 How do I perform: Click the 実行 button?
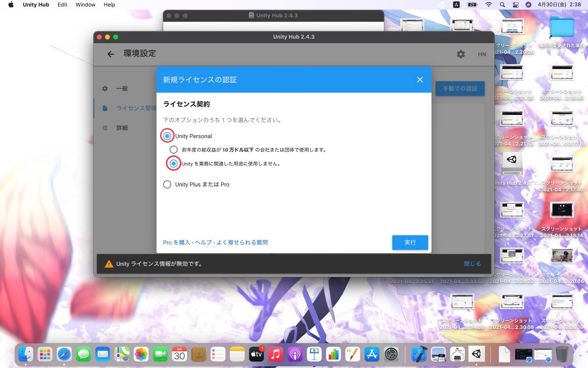tap(410, 242)
